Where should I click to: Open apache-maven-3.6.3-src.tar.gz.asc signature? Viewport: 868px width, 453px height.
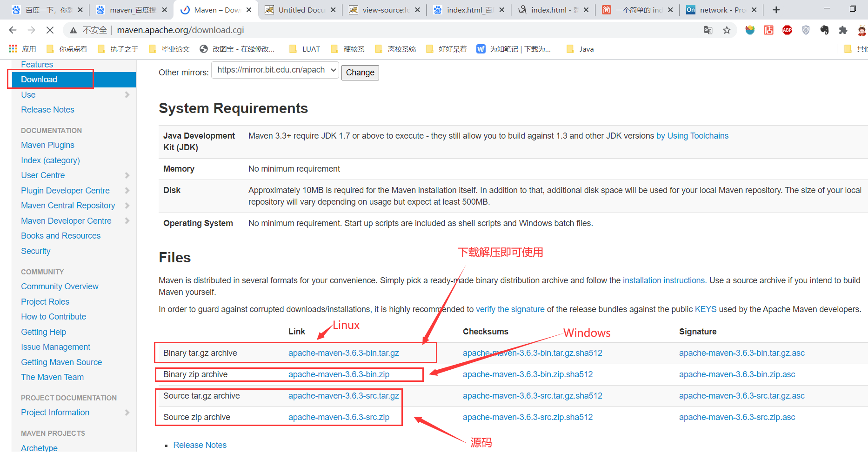coord(741,396)
